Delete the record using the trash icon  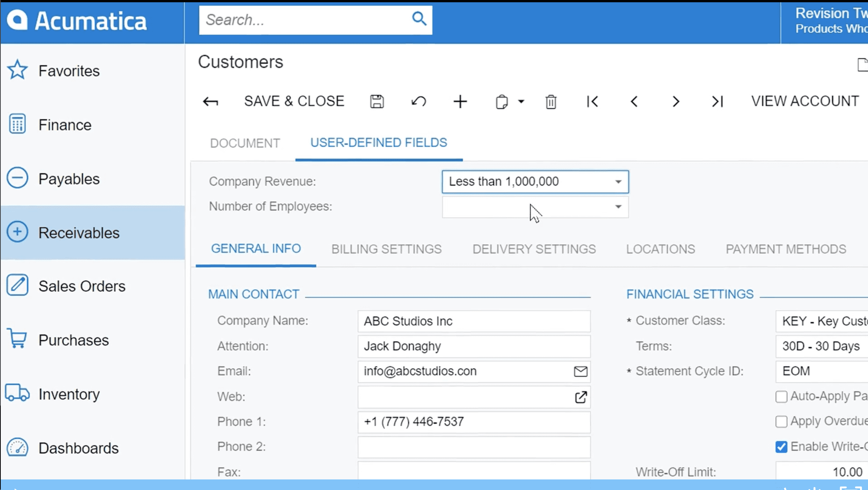point(550,101)
